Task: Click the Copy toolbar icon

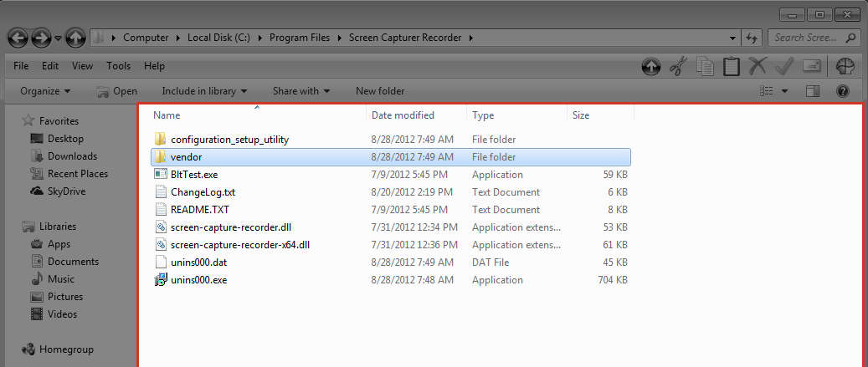Action: coord(705,67)
